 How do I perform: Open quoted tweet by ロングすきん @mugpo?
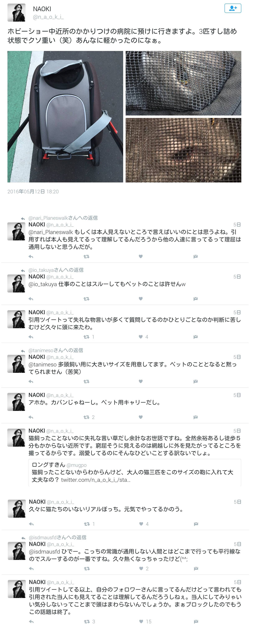[135, 472]
